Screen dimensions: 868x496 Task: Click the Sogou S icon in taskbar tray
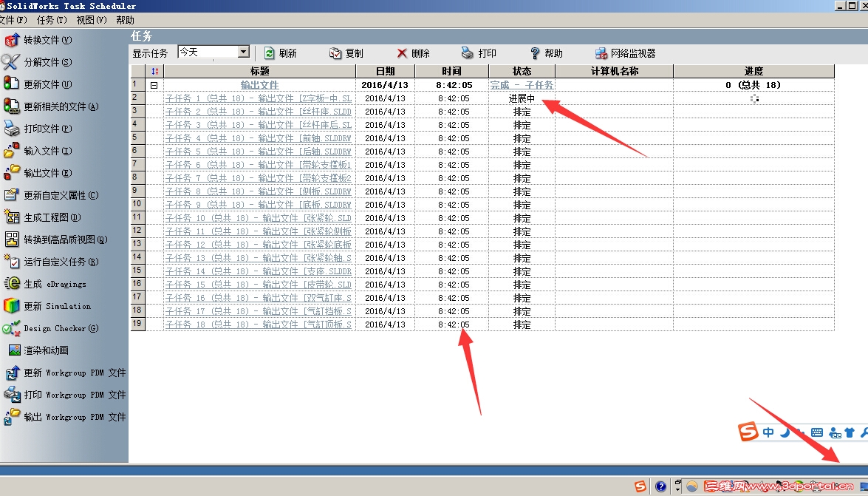tap(640, 486)
